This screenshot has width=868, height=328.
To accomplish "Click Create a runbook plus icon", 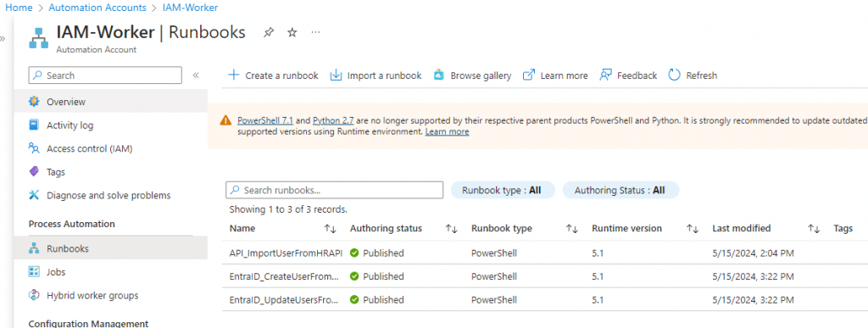I will (234, 75).
